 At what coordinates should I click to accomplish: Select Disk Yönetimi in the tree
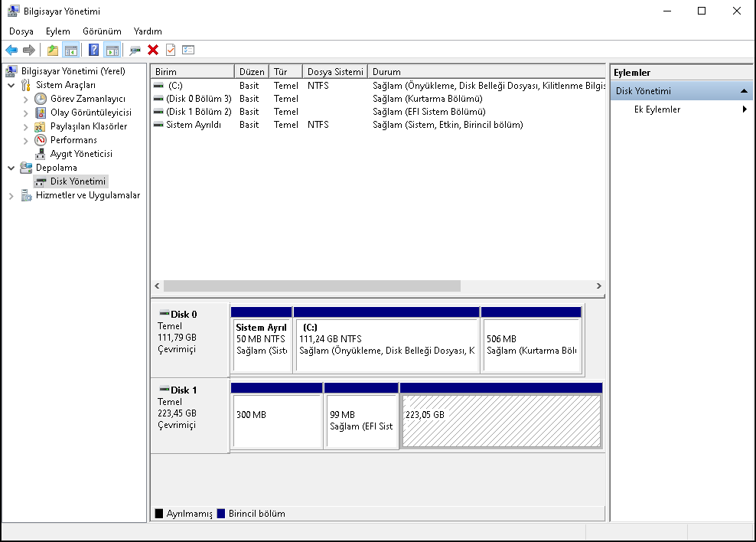pyautogui.click(x=77, y=181)
